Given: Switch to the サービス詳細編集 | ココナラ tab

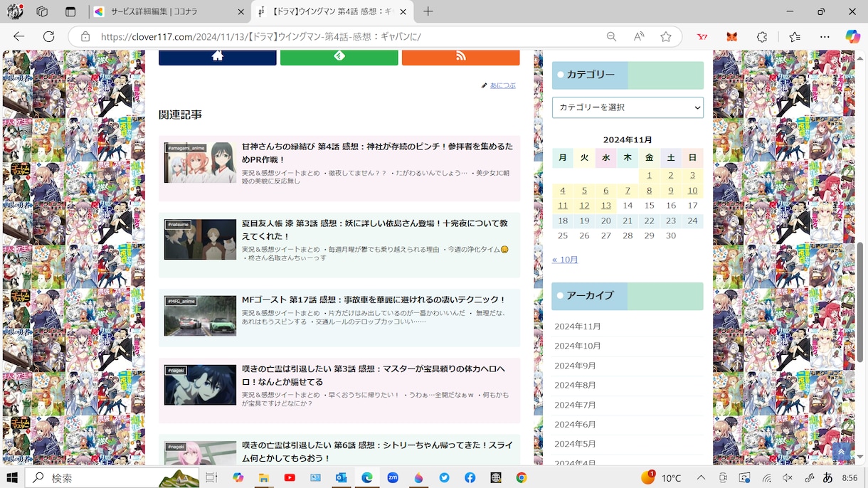Looking at the screenshot, I should click(x=169, y=11).
